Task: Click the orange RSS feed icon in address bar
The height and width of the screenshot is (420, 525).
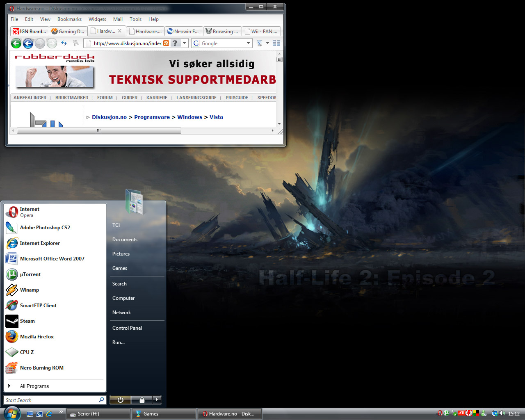Action: [x=166, y=43]
